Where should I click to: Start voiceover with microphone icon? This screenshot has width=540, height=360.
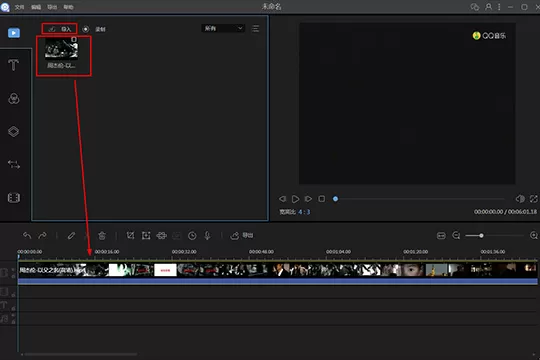point(207,236)
